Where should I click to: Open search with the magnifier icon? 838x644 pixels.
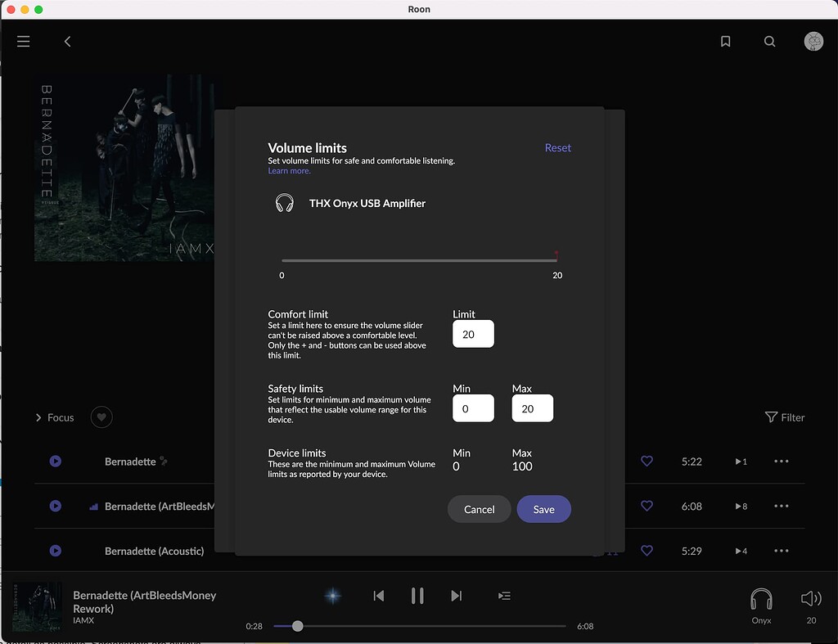click(x=769, y=41)
